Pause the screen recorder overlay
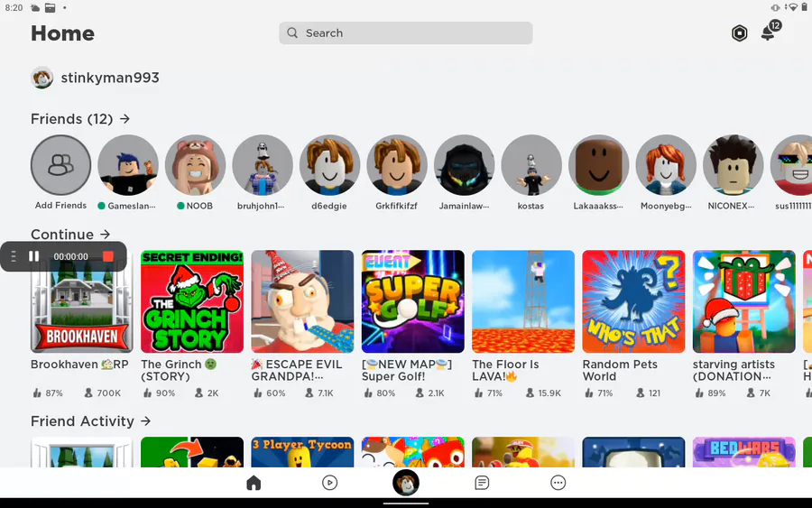Image resolution: width=812 pixels, height=508 pixels. [x=33, y=256]
